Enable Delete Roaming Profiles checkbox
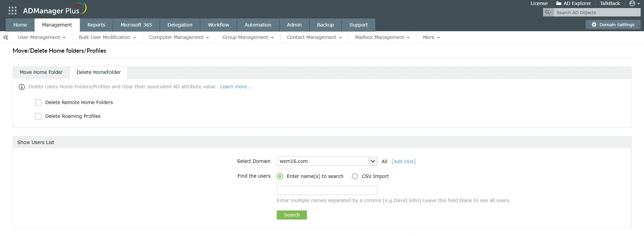The image size is (644, 236). coord(39,116)
